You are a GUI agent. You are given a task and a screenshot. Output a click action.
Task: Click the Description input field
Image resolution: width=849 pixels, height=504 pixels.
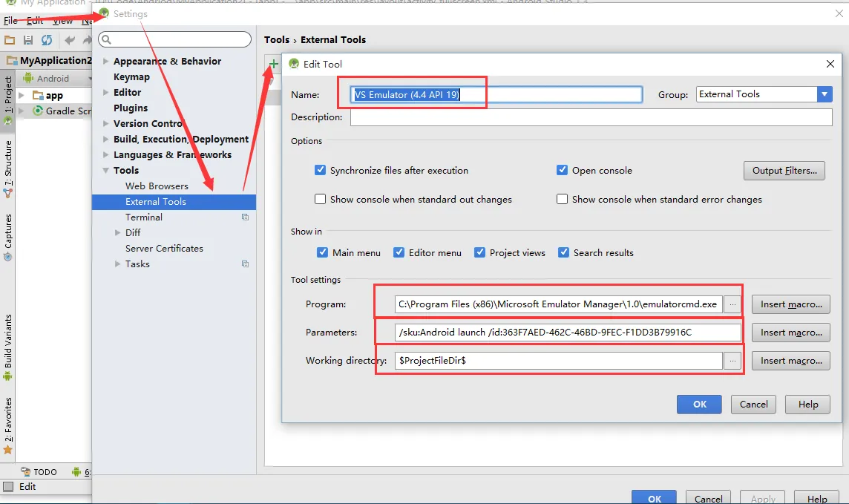591,117
